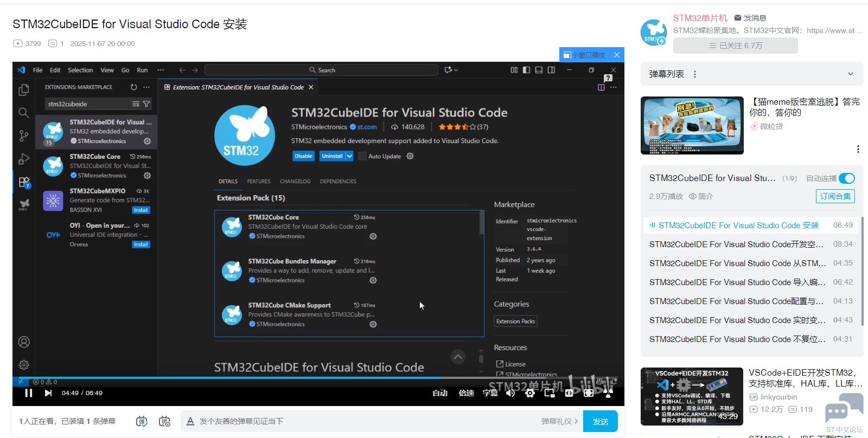Screen dimensions: 868x438
Task: Open the Explorer icon in VS Code activity bar
Action: pyautogui.click(x=24, y=90)
